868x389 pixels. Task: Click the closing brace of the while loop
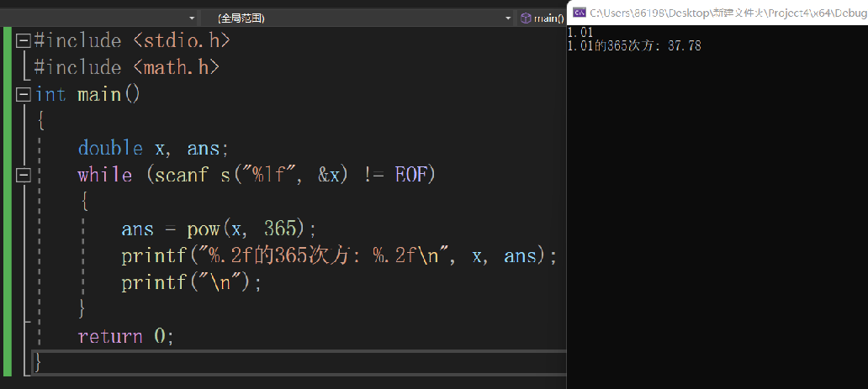click(82, 310)
